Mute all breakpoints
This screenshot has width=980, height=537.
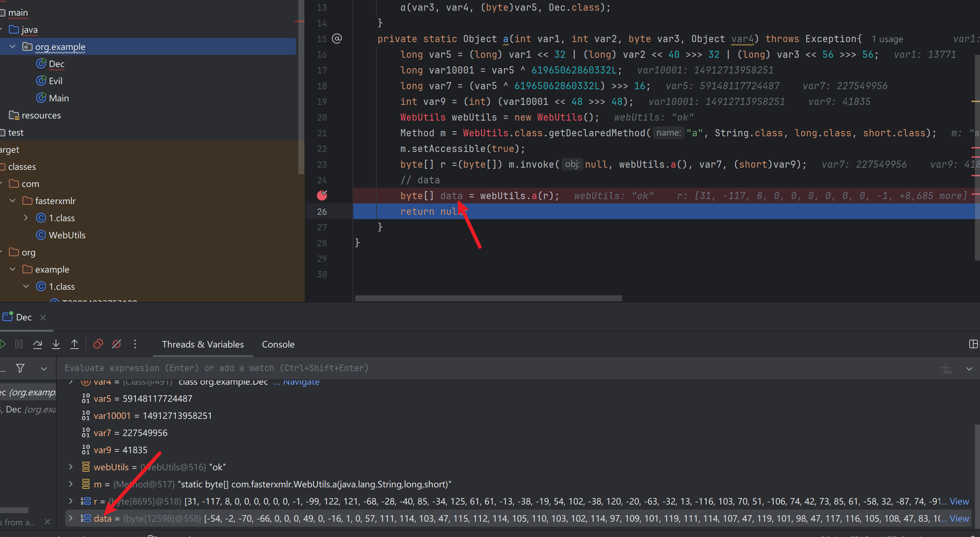(x=117, y=344)
